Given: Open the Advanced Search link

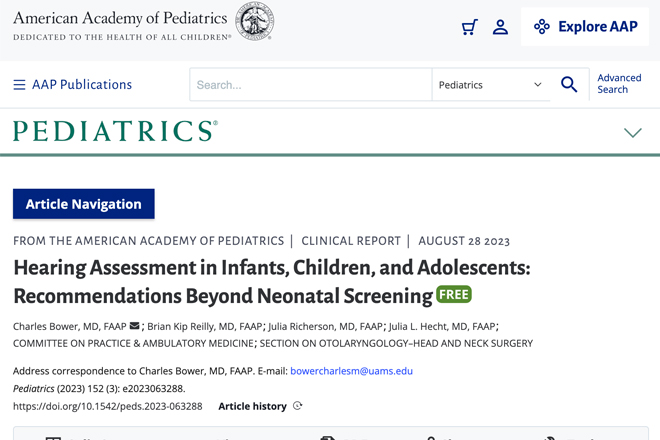Looking at the screenshot, I should tap(619, 84).
